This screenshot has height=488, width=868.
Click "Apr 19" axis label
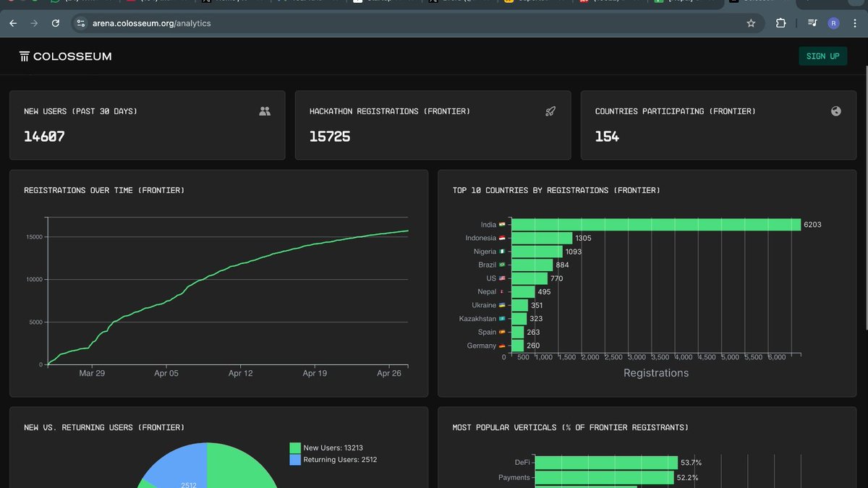tap(315, 374)
